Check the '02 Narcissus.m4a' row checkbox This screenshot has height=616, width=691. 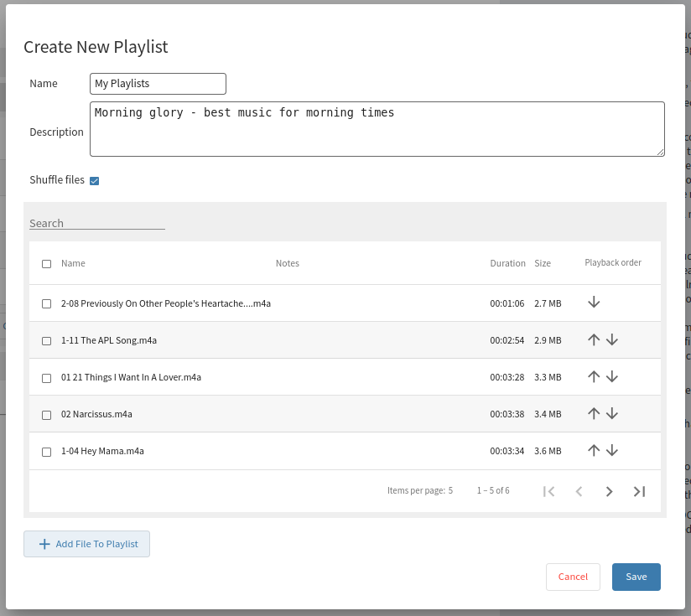[x=47, y=414]
